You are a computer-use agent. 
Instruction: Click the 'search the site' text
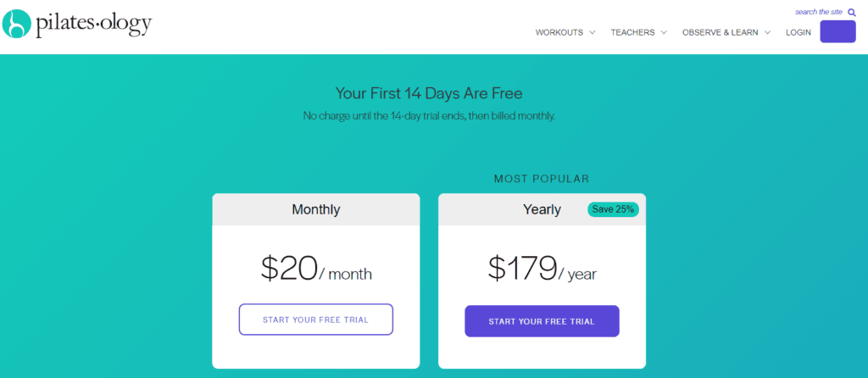tap(818, 12)
